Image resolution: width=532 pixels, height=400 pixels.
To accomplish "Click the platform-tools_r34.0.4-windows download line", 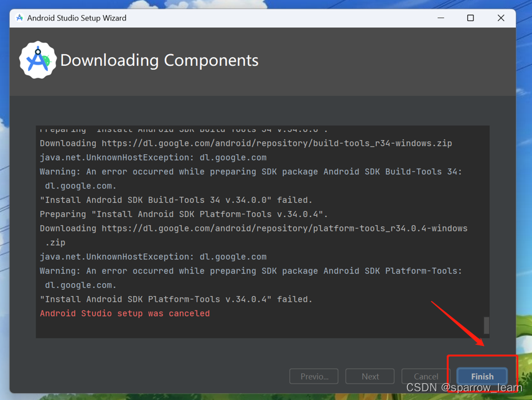I will tap(253, 235).
